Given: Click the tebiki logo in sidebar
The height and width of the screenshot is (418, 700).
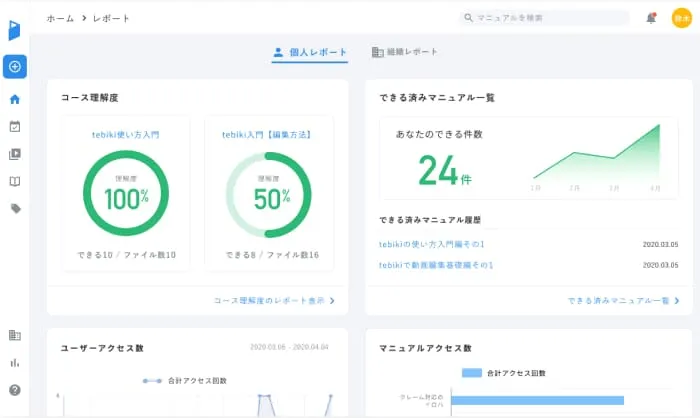Looking at the screenshot, I should click(14, 30).
